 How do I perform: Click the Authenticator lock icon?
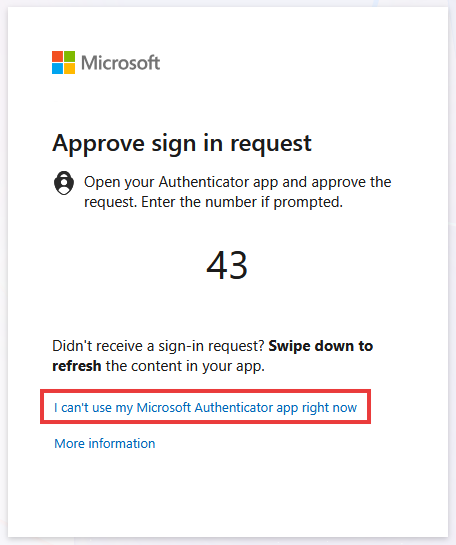pos(64,183)
